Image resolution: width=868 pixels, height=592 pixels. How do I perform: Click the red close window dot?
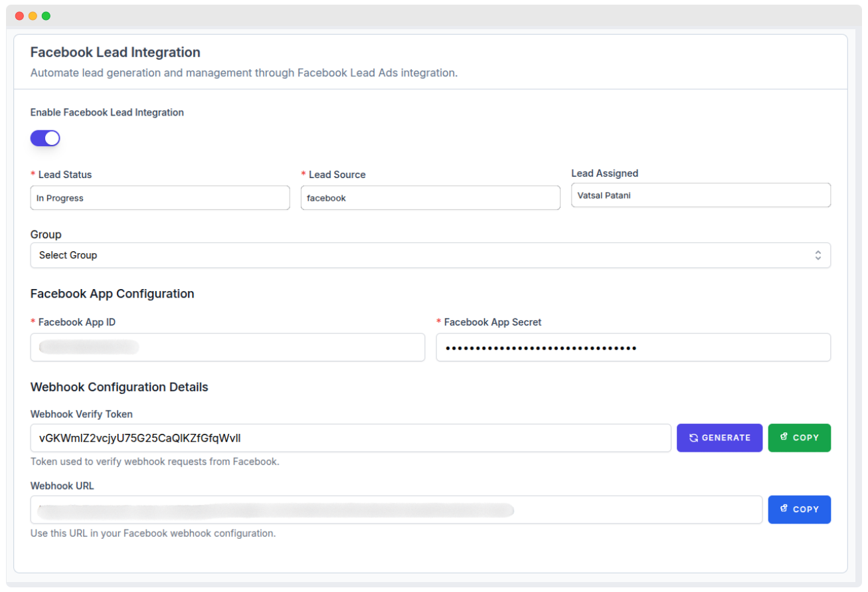pos(19,16)
